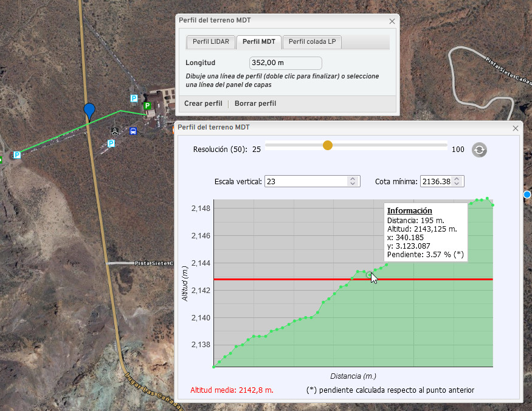This screenshot has width=532, height=411.
Task: Open the Perfil colada LP tab
Action: (312, 42)
